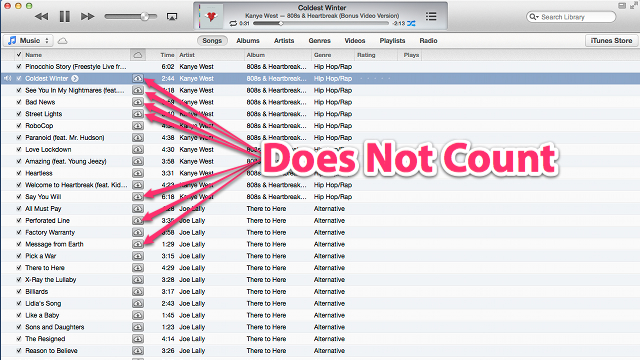Enter full screen mode icon

pyautogui.click(x=633, y=6)
